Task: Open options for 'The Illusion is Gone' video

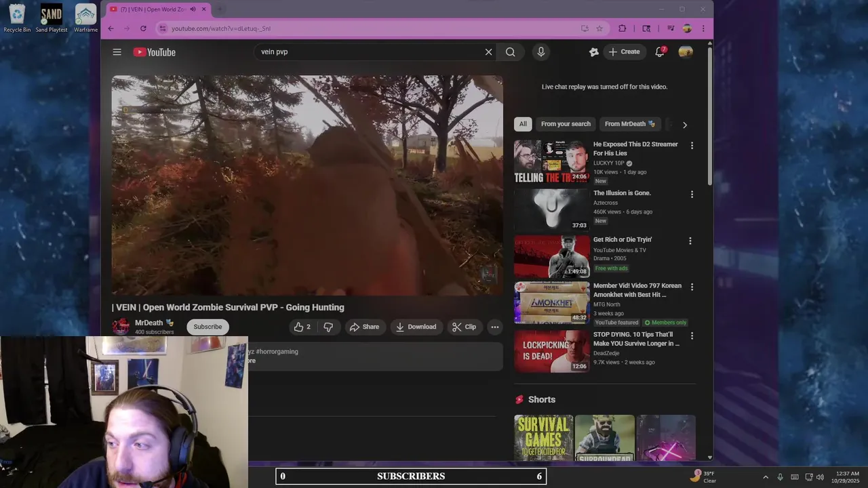Action: [x=692, y=195]
